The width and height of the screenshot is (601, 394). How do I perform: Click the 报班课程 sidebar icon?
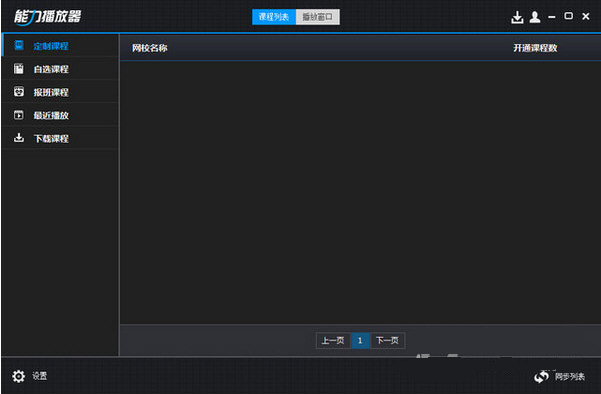19,92
